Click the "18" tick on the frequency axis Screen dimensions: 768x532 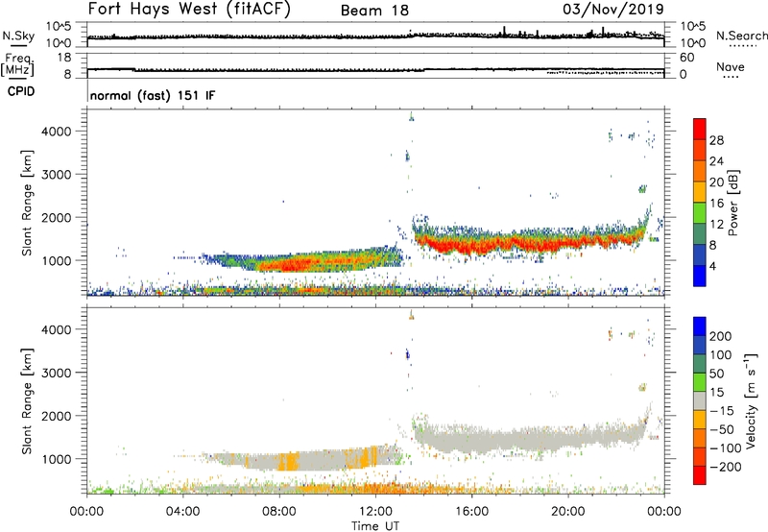point(64,58)
